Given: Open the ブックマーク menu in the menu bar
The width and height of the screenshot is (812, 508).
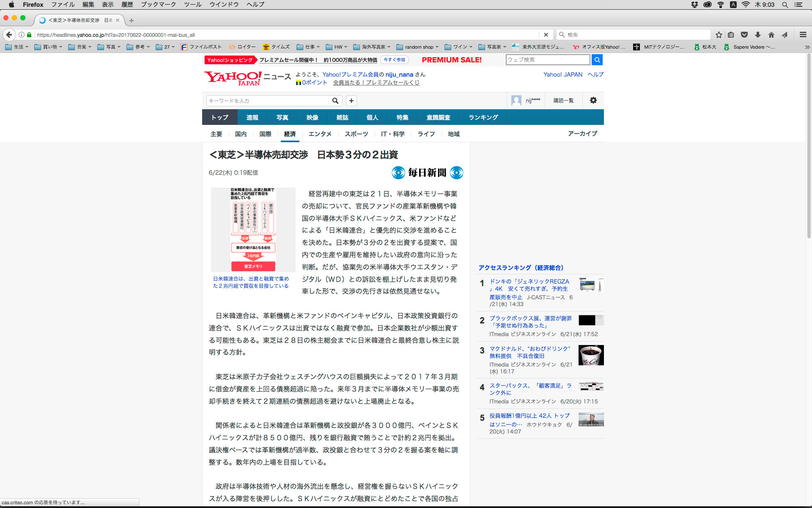Looking at the screenshot, I should point(158,5).
